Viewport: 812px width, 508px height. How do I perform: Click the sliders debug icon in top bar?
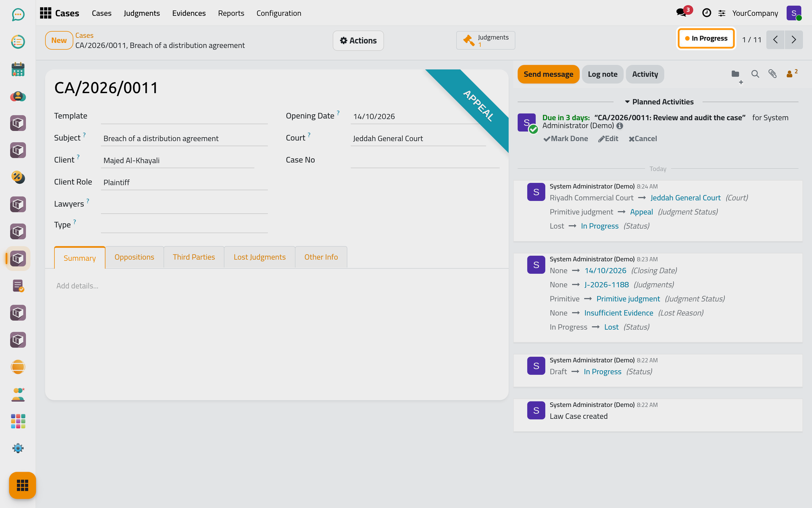(x=722, y=14)
